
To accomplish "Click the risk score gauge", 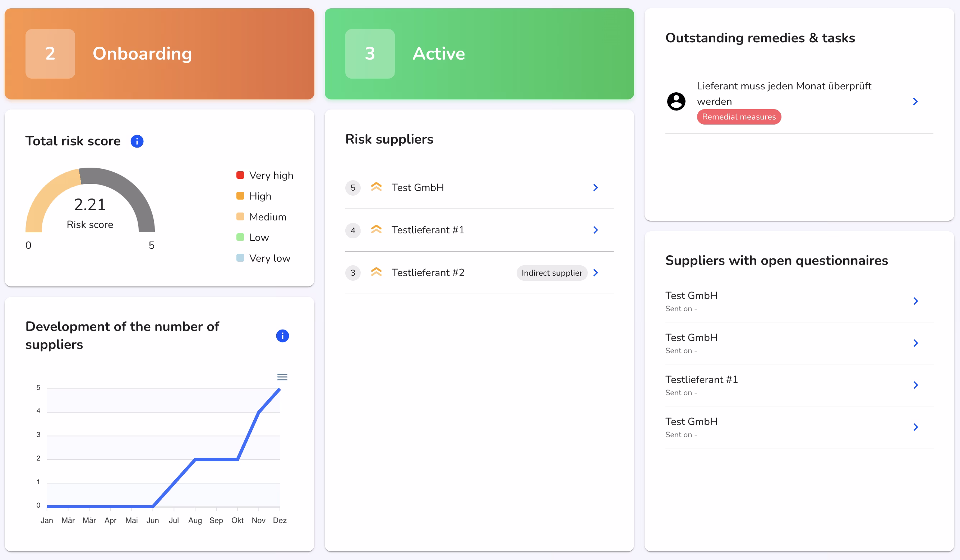I will point(90,204).
